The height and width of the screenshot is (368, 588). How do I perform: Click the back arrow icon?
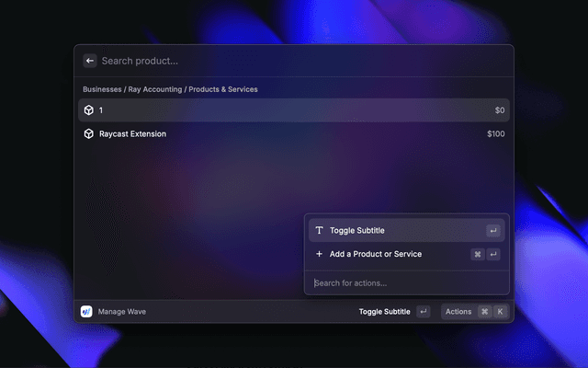point(90,61)
